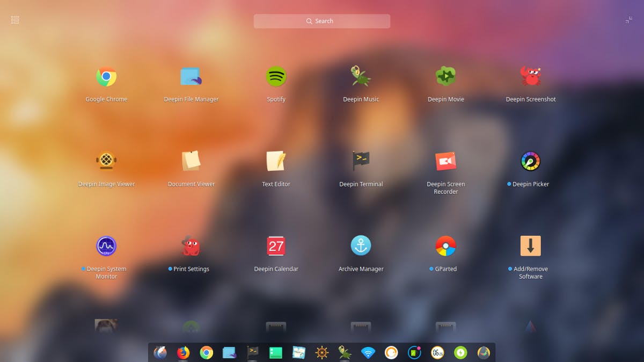Open Deepin Movie
This screenshot has height=362, width=644.
click(445, 76)
